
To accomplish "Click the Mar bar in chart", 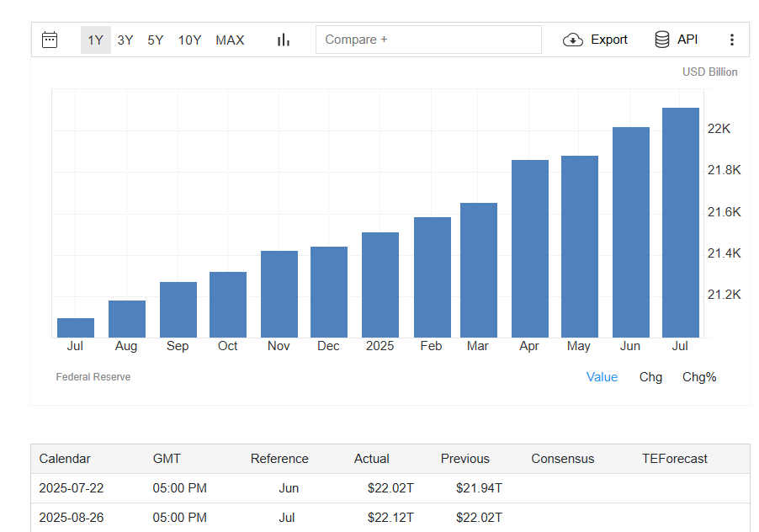I will click(x=479, y=270).
